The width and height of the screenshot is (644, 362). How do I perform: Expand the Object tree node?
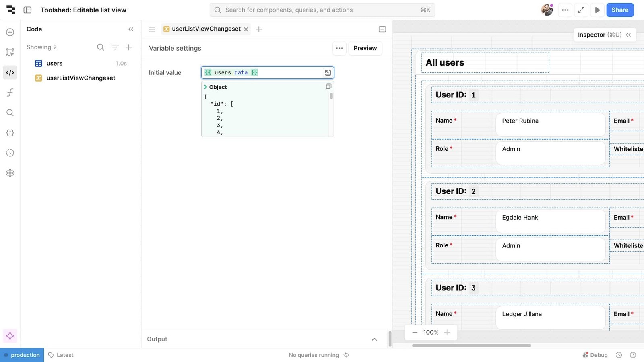click(206, 87)
